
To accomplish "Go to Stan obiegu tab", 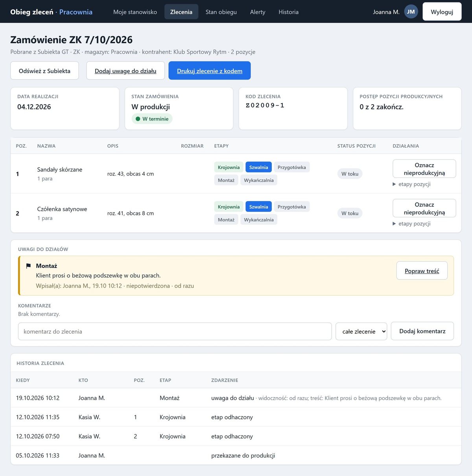I will [x=221, y=12].
